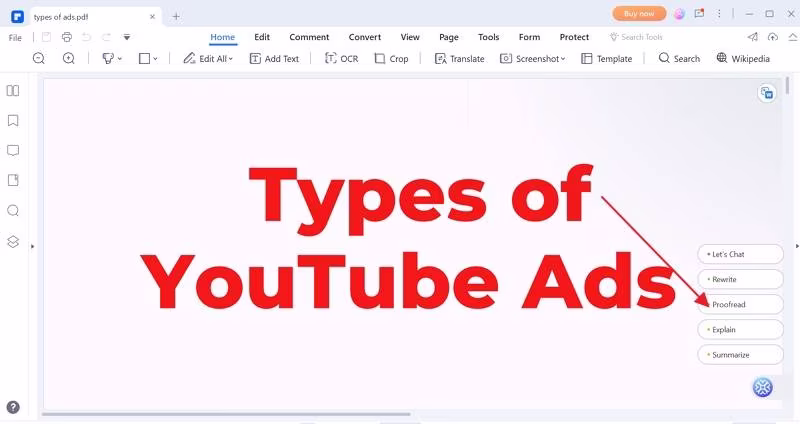
Task: Select the Crop tool
Action: click(x=391, y=59)
